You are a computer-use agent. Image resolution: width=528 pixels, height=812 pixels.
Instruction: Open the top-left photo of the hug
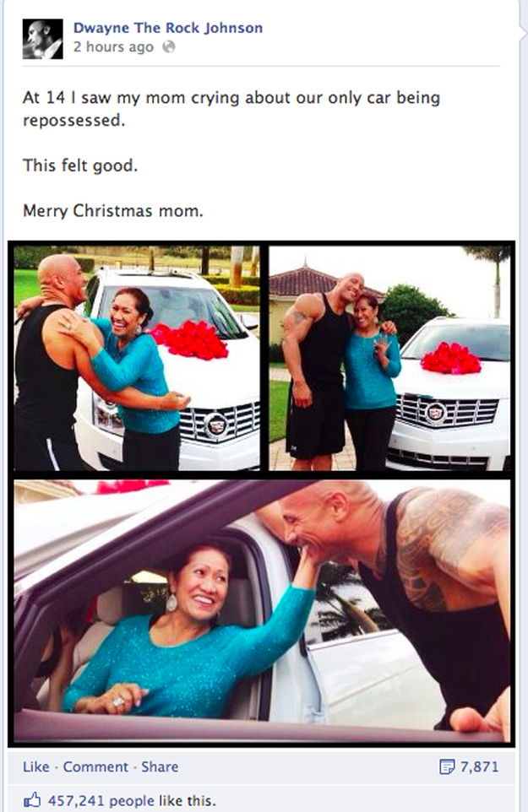(137, 359)
